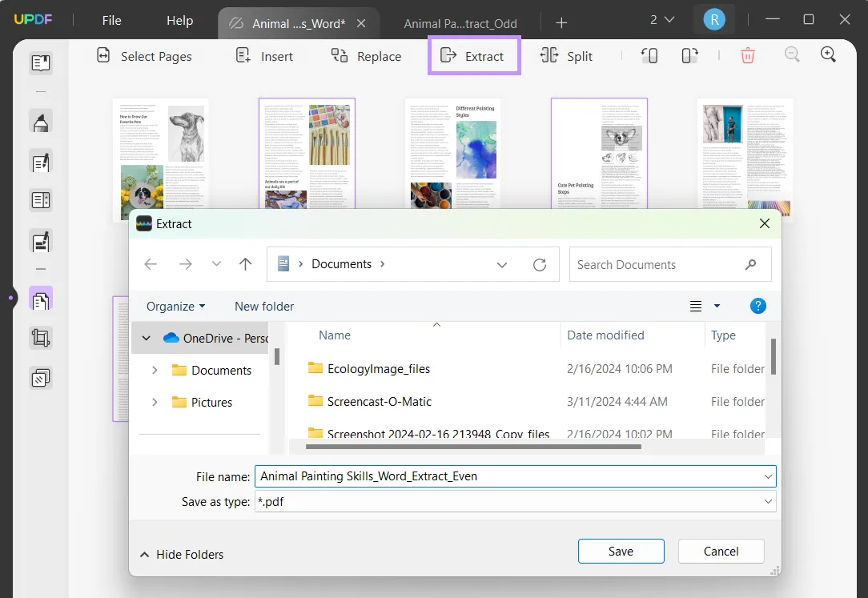The width and height of the screenshot is (868, 598).
Task: Close the Animal ...s_Word* tab
Action: tap(361, 23)
